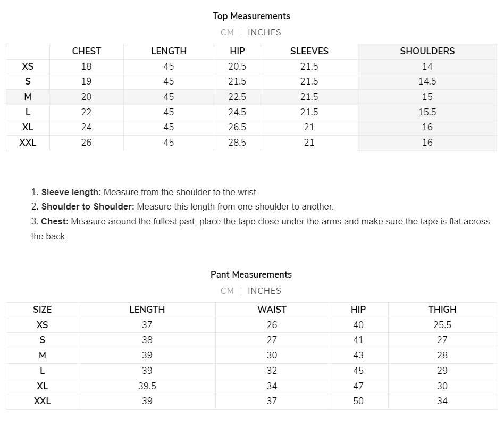Click the 15.5 shoulders cell for size L
Screen dimensions: 504x426
(427, 112)
